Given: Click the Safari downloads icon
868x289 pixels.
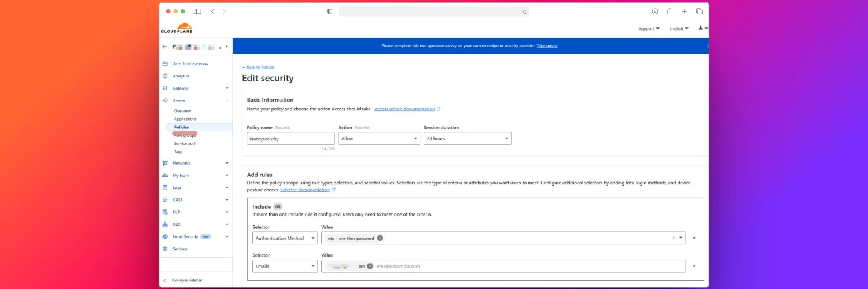Looking at the screenshot, I should tap(654, 12).
